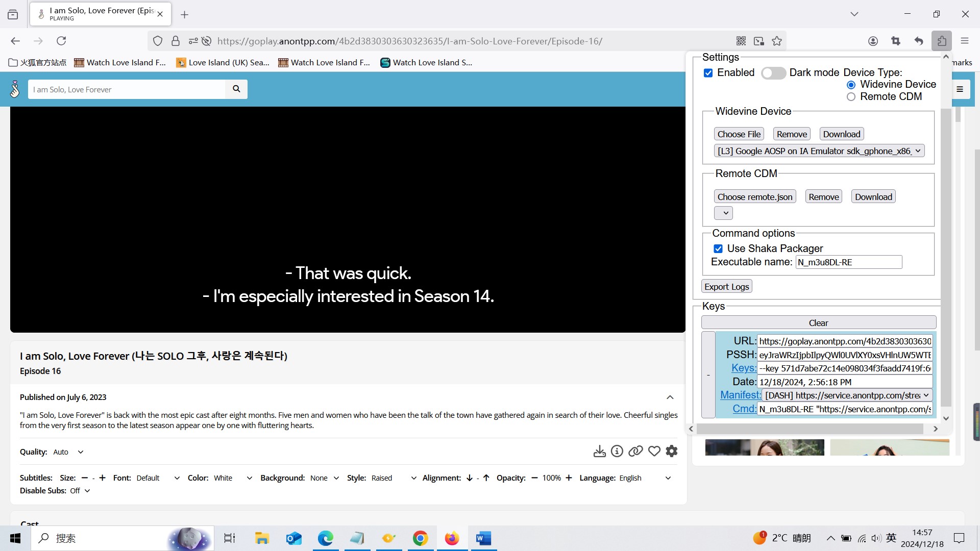
Task: Bookmark page with star icon
Action: [x=777, y=41]
